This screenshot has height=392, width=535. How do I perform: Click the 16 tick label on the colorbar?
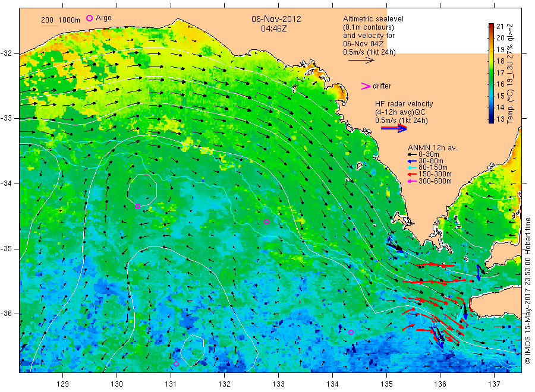pos(500,84)
